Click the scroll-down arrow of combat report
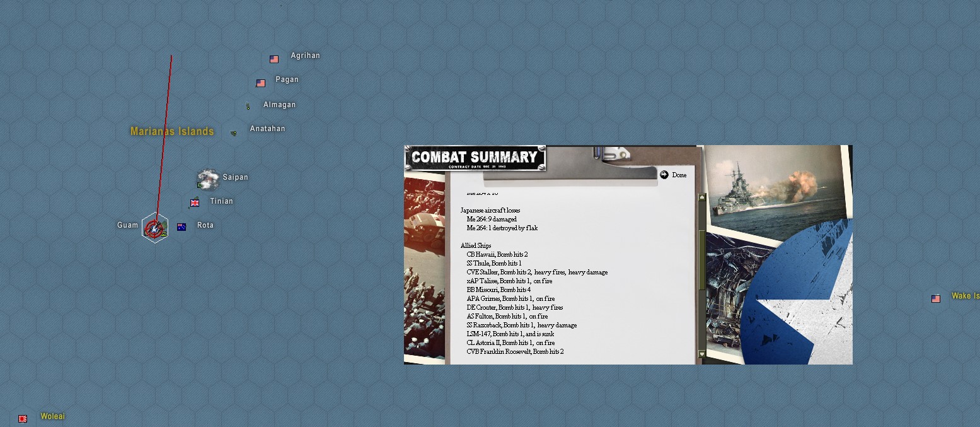Screen dimensions: 980x427 point(702,354)
